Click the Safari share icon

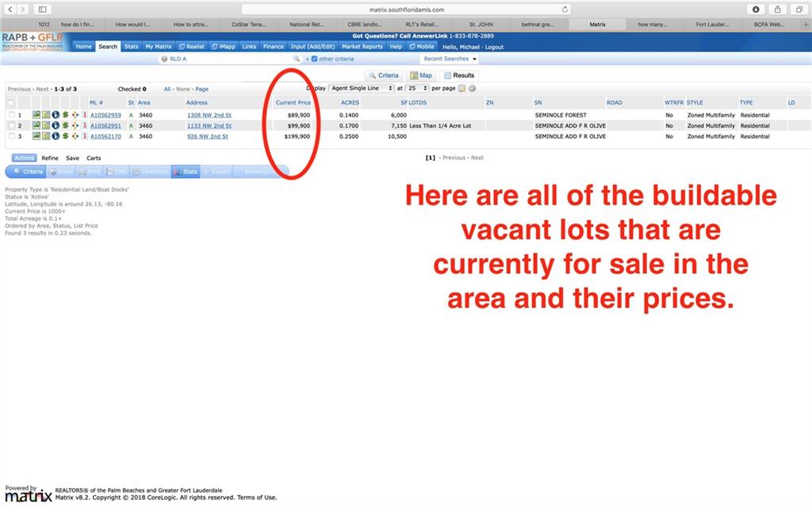coord(777,10)
